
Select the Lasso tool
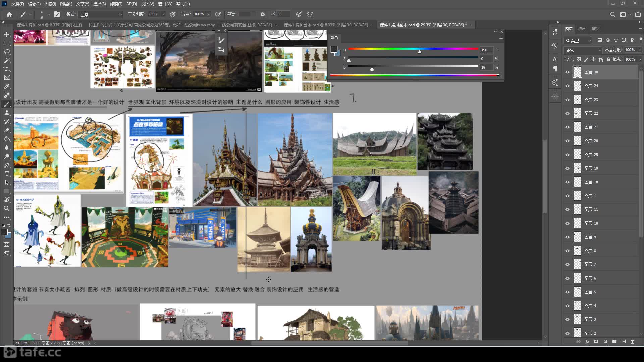[7, 52]
